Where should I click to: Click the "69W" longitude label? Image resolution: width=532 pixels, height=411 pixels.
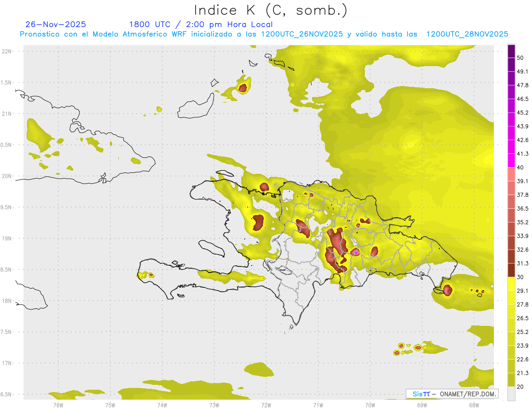coord(422,405)
